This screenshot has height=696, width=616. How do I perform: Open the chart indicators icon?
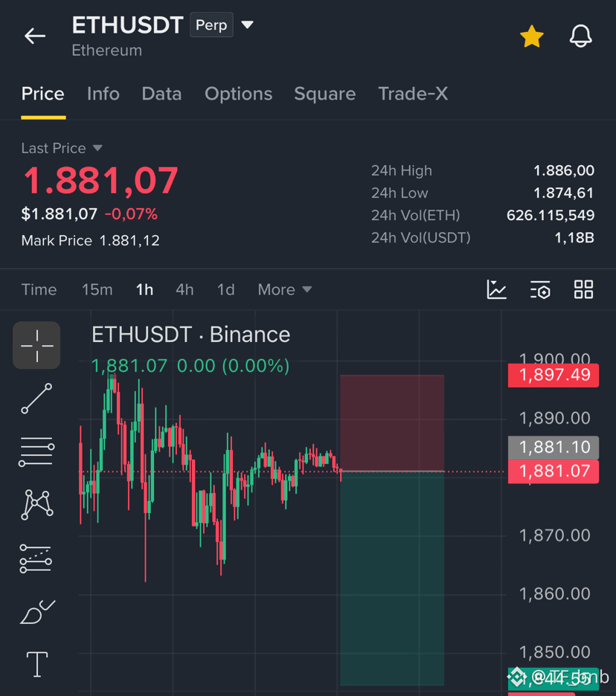click(x=496, y=289)
